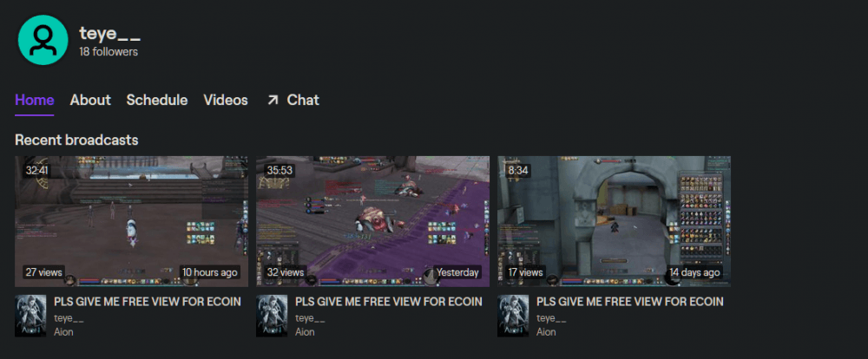The image size is (868, 359).
Task: Open the Aion category under second broadcast
Action: (305, 332)
